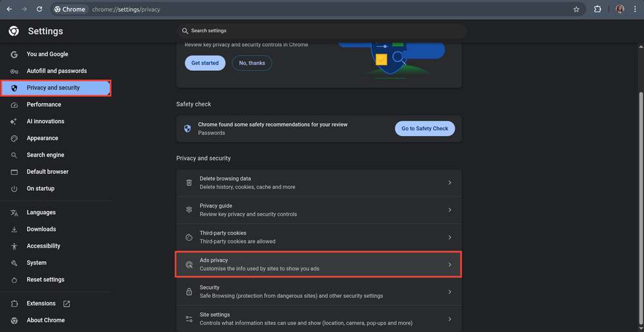
Task: Bookmark this page with the star icon
Action: pyautogui.click(x=576, y=10)
